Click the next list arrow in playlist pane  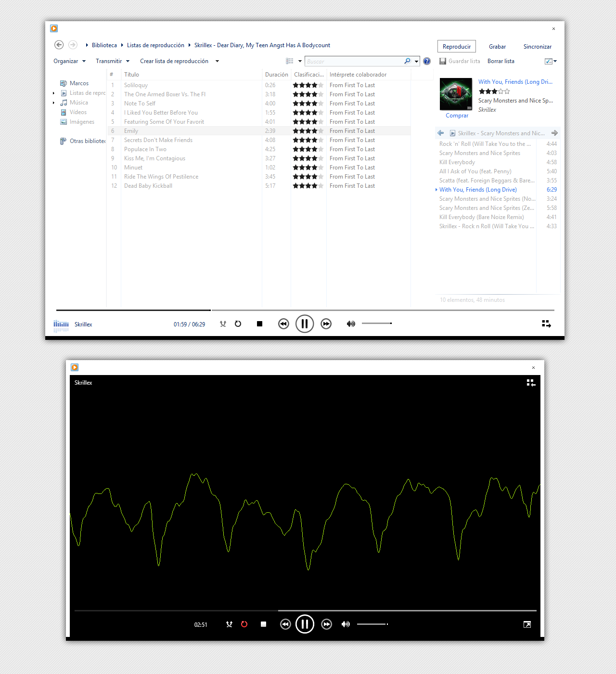[554, 133]
